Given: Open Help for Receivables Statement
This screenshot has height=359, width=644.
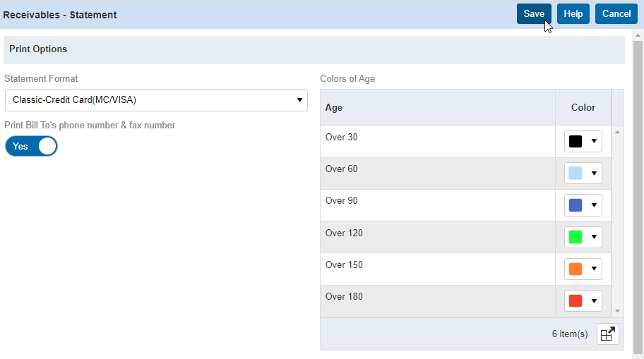Looking at the screenshot, I should tap(573, 14).
